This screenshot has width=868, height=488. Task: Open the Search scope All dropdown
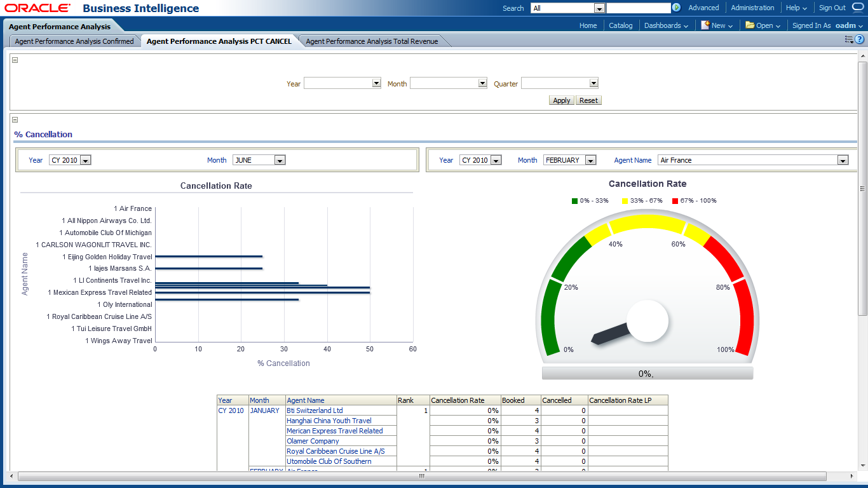pyautogui.click(x=599, y=8)
